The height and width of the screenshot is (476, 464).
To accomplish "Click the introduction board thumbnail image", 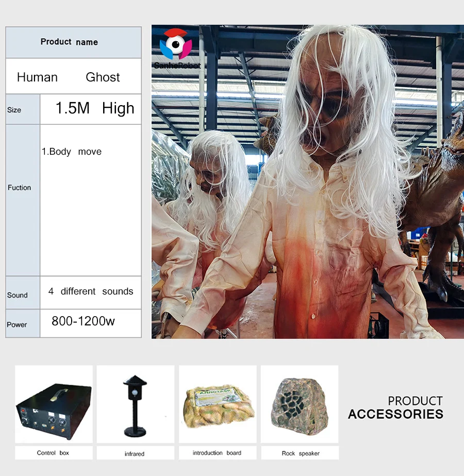I will (218, 404).
